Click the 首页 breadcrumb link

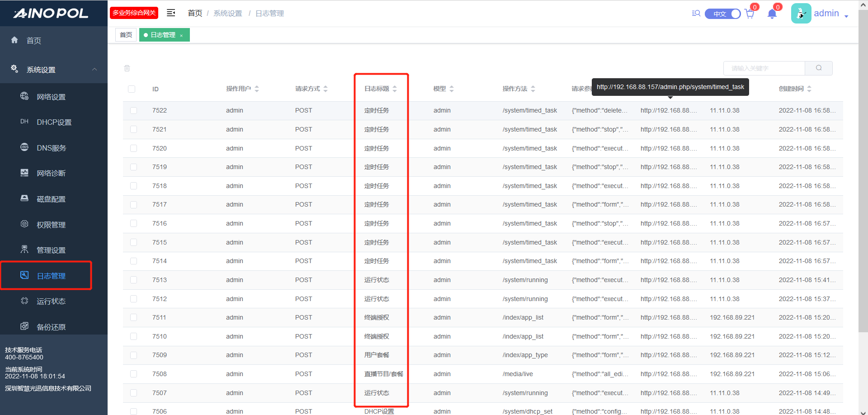pos(195,14)
